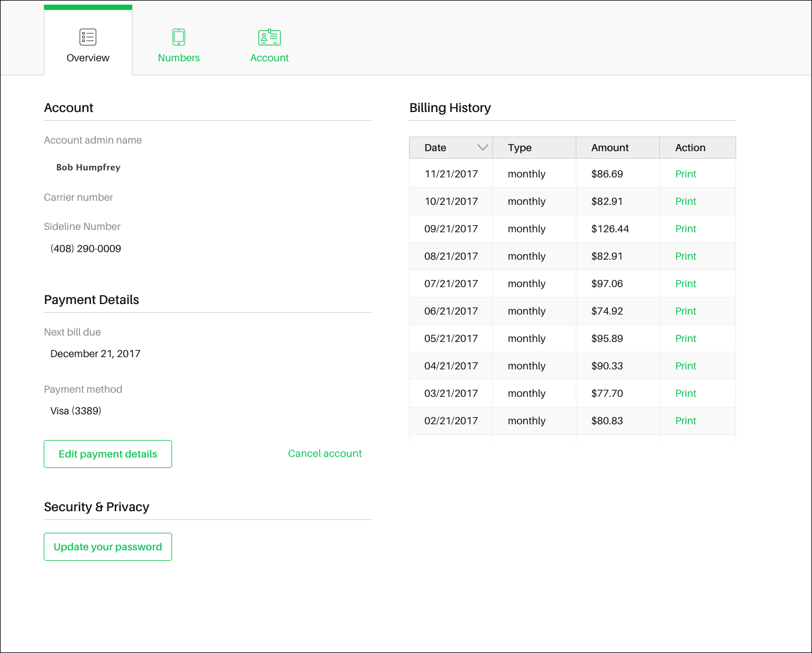The height and width of the screenshot is (653, 812).
Task: Print the 06/21/2017 bill
Action: coord(686,311)
